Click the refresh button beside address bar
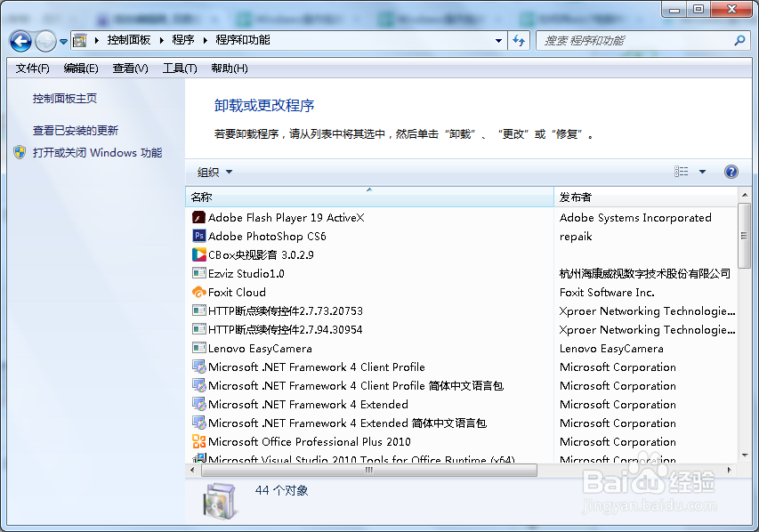This screenshot has height=532, width=759. [x=520, y=41]
